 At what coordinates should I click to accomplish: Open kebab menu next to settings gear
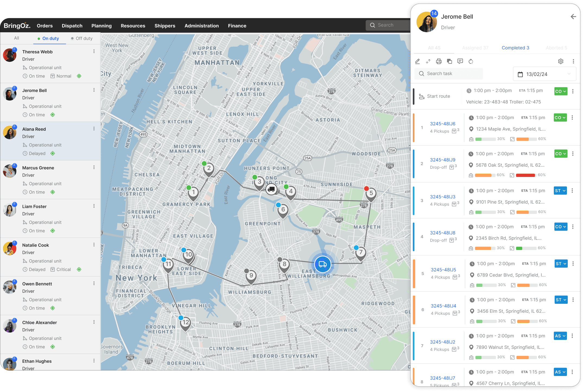[x=573, y=61]
